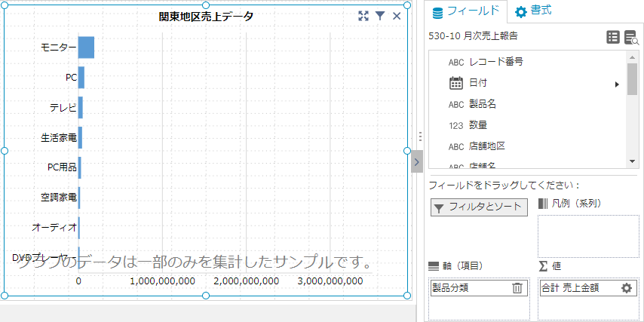Click the PC category label
Image resolution: width=644 pixels, height=322 pixels.
[72, 77]
